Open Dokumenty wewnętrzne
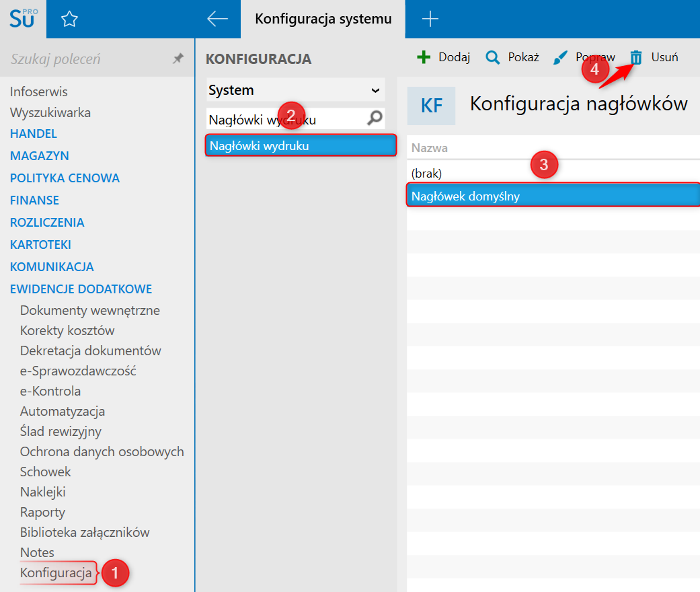The width and height of the screenshot is (700, 592). (x=89, y=310)
